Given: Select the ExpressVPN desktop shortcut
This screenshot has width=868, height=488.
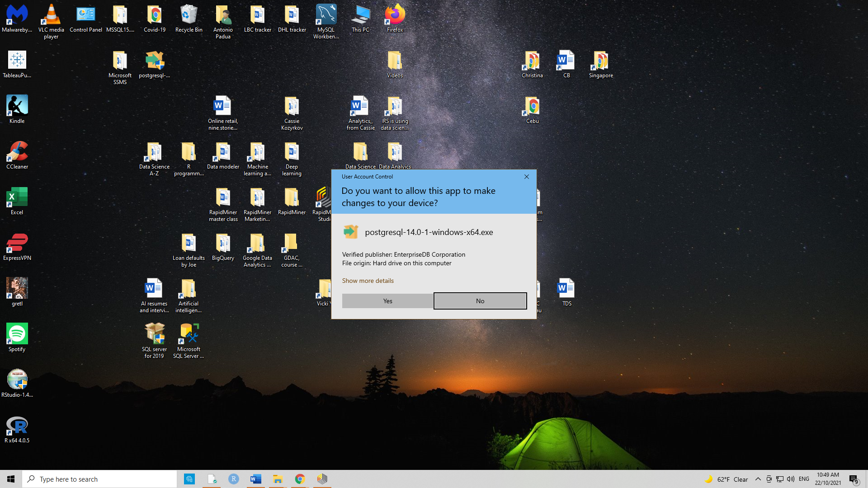Looking at the screenshot, I should click(x=17, y=244).
